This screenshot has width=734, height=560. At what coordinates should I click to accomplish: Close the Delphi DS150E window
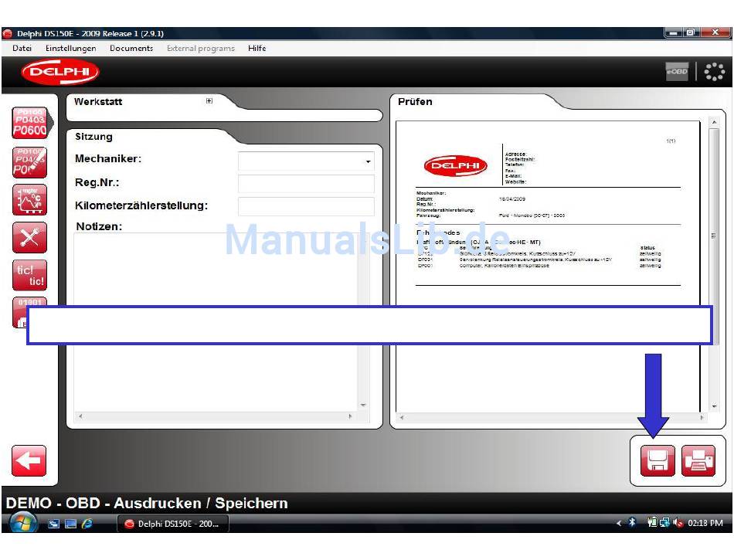[x=715, y=32]
